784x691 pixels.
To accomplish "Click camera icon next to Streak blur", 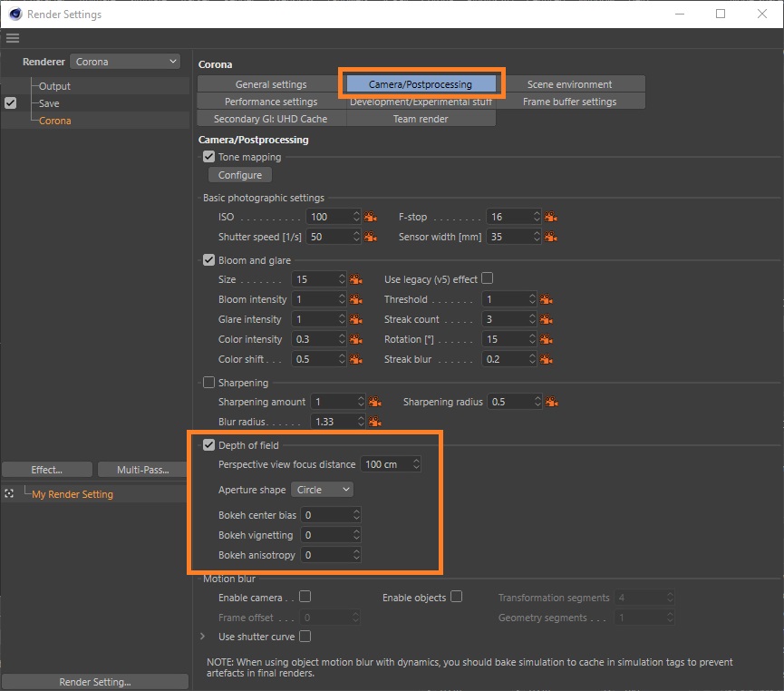I will coord(546,359).
